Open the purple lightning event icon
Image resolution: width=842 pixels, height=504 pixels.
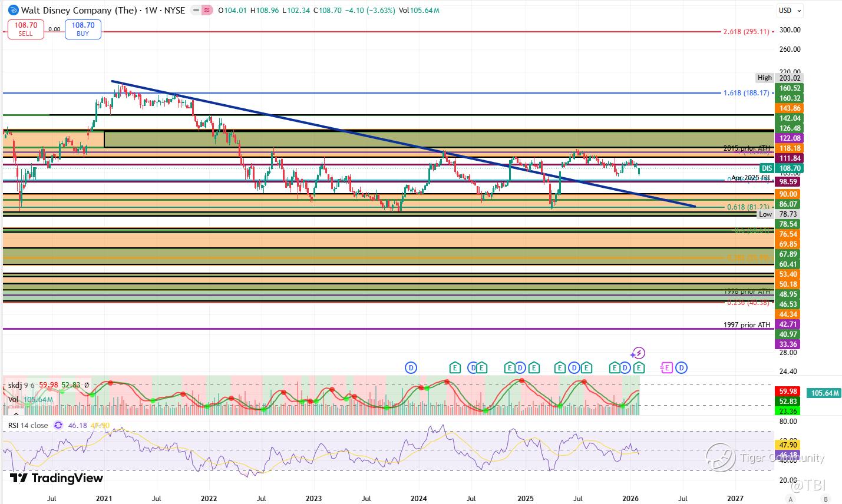click(x=638, y=353)
